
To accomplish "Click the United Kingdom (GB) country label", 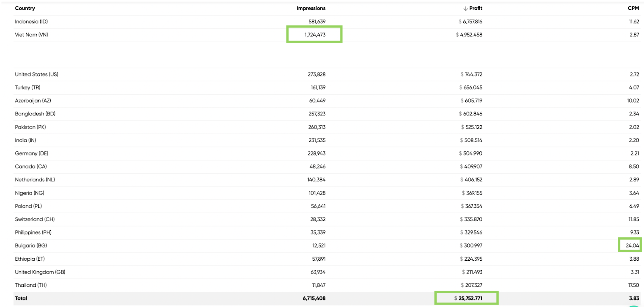I will pos(39,272).
